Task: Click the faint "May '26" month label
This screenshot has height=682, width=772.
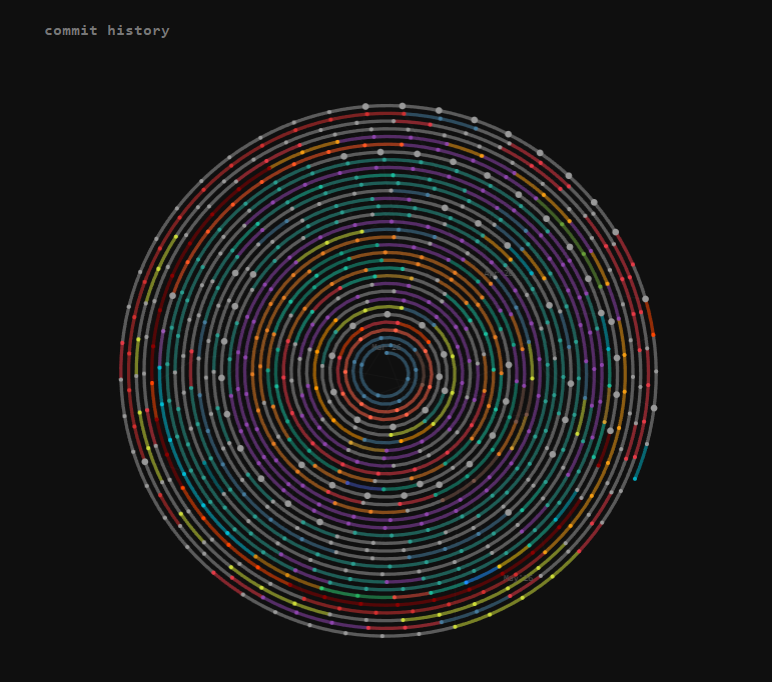Action: 518,578
